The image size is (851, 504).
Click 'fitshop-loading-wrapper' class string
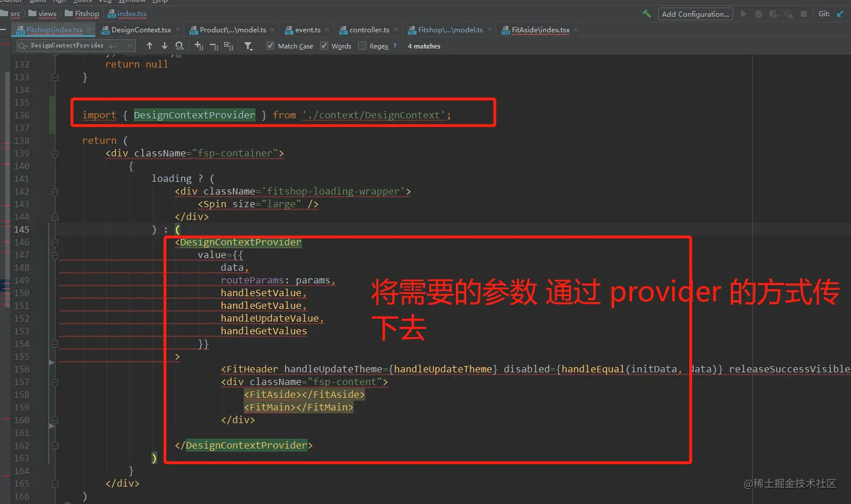pyautogui.click(x=333, y=192)
